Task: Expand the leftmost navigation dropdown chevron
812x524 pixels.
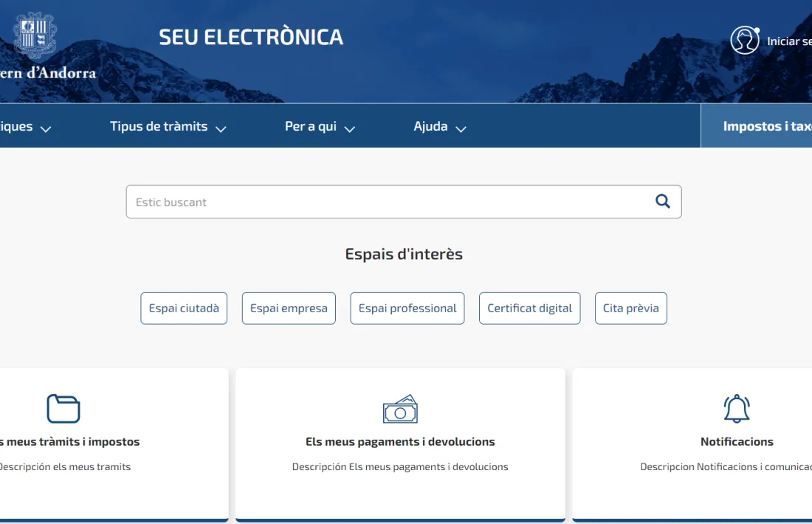Action: click(47, 128)
